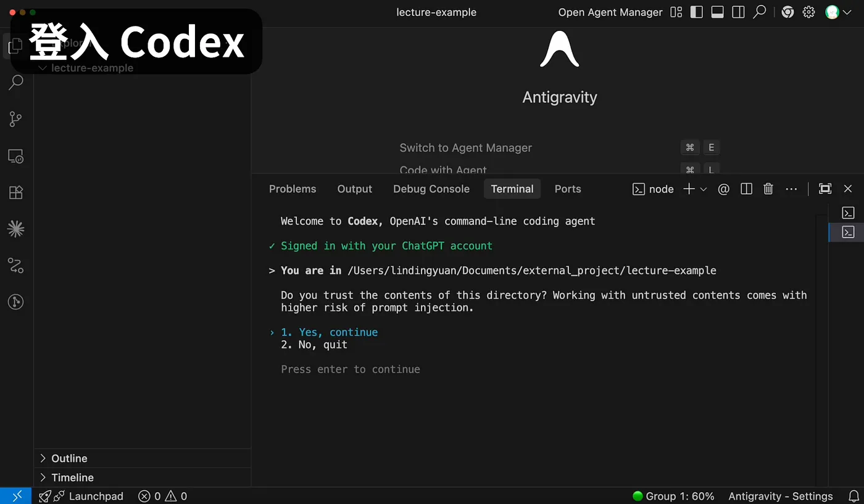The height and width of the screenshot is (504, 864).
Task: Open the connected-nodes route icon in activity bar
Action: [16, 266]
